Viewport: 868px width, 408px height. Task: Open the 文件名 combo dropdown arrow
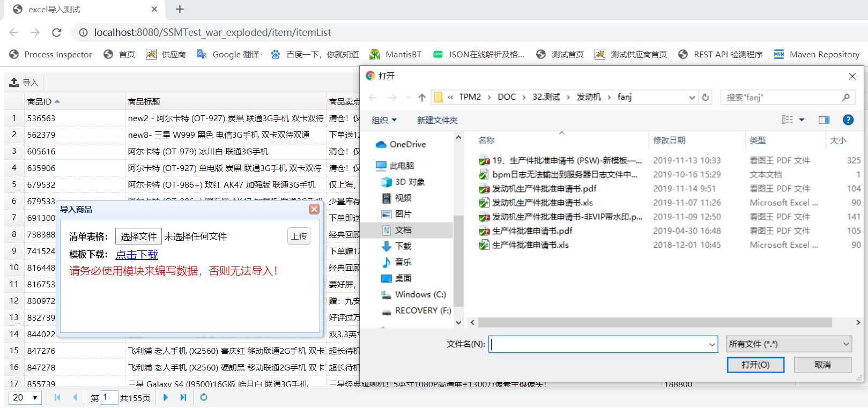coord(713,344)
